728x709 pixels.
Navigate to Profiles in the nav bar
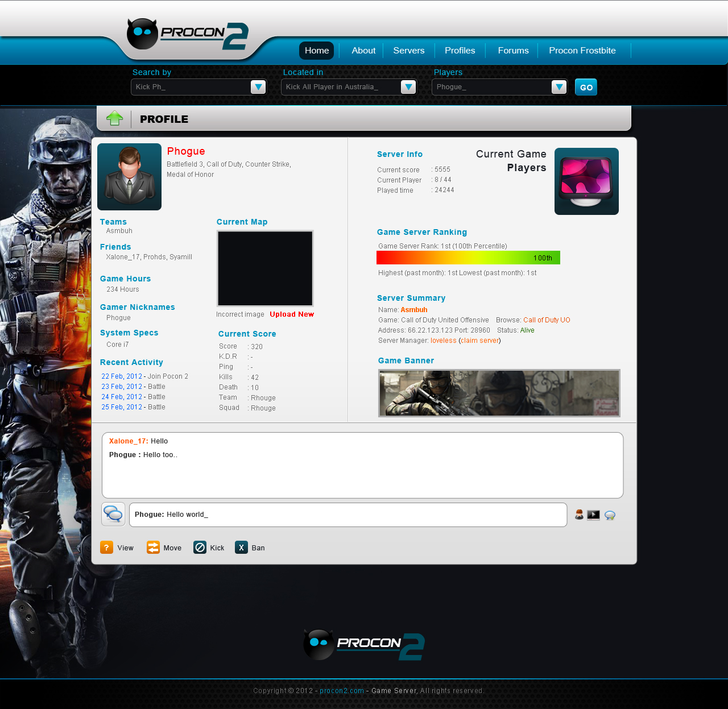(x=460, y=51)
